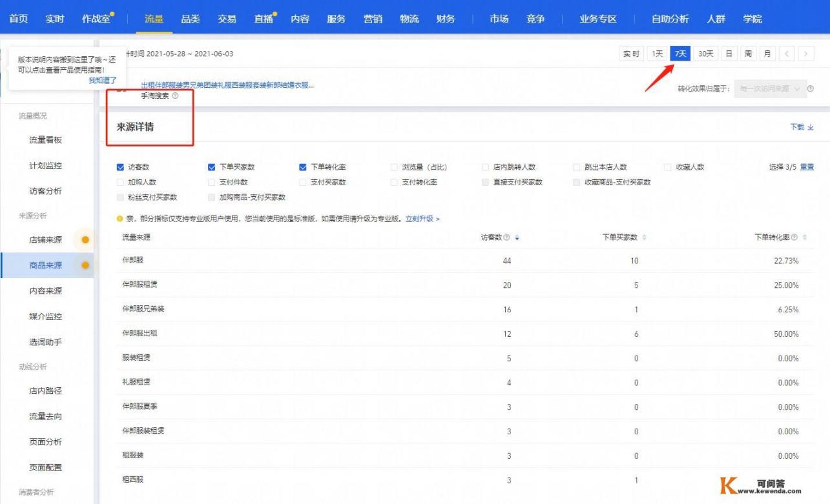Uncheck the 下单买家数 checkbox

tap(212, 167)
